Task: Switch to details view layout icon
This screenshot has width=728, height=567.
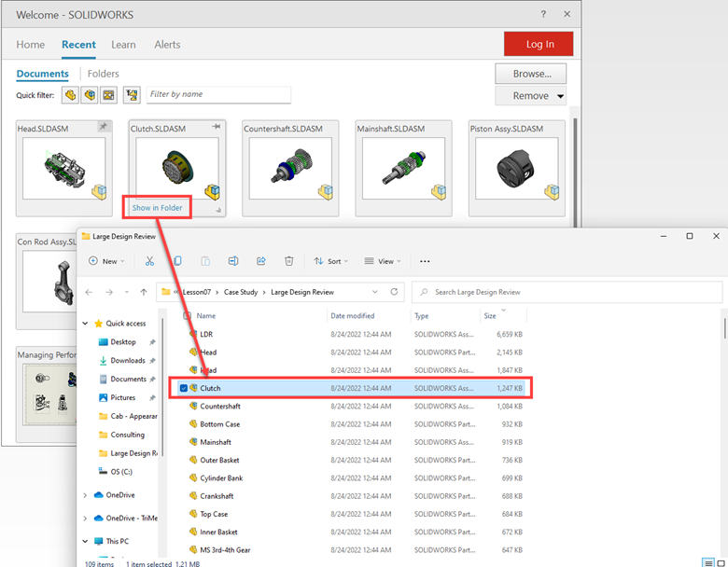Action: 707,563
